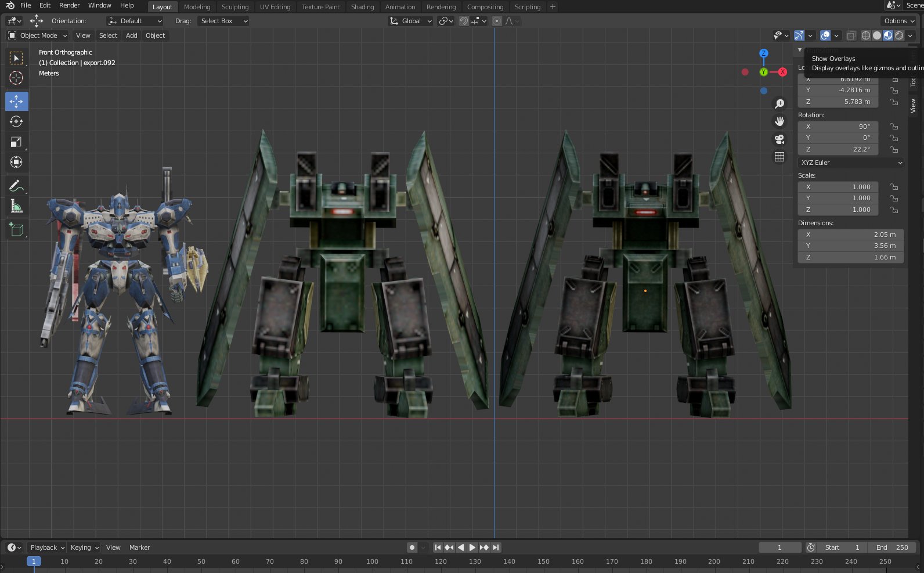Open Orientation Default dropdown
Viewport: 924px width, 573px height.
point(135,21)
